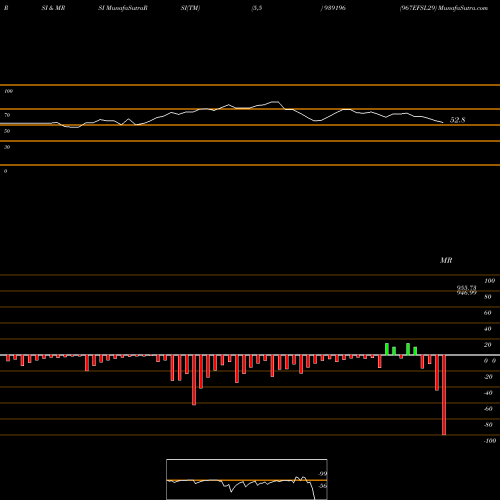Click the SI MunafaSutraR header text
This screenshot has width=500, height=500.
(x=123, y=8)
